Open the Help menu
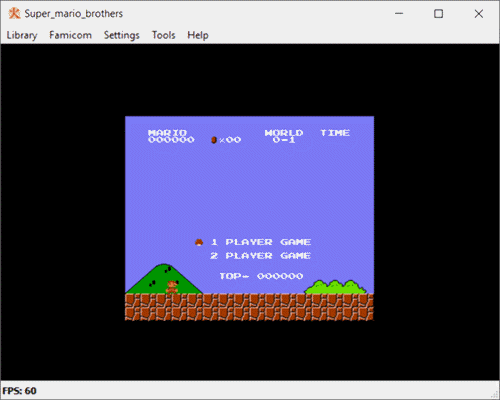Viewport: 500px width, 400px height. click(198, 35)
